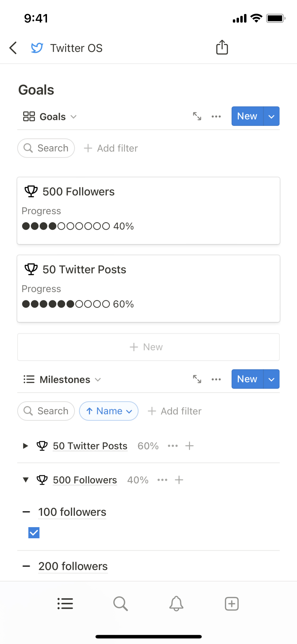
Task: Expand Goals database to full page
Action: point(197,116)
